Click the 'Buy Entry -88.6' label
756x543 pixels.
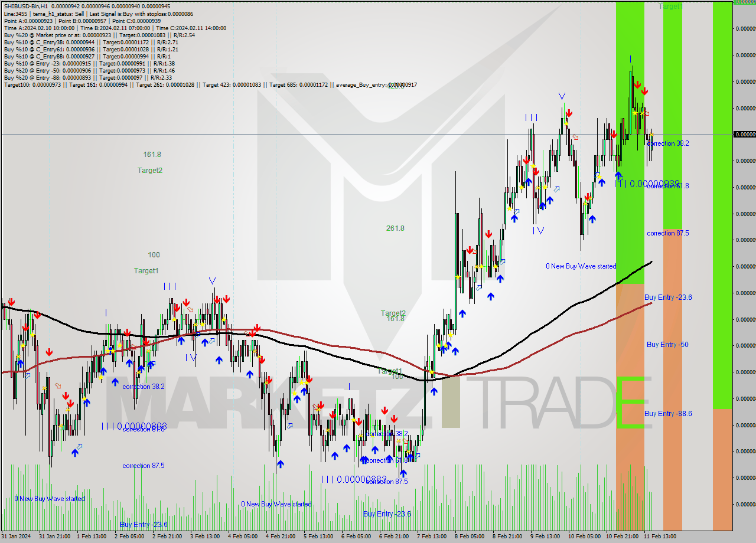[668, 414]
